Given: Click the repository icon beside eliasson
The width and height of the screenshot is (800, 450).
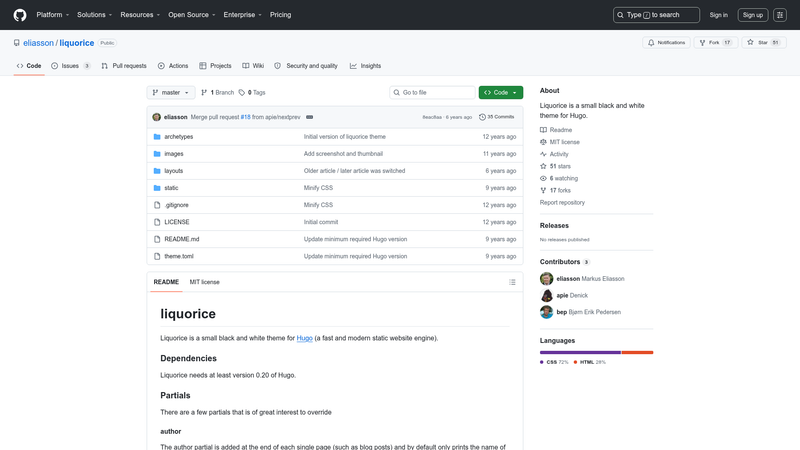Looking at the screenshot, I should pos(17,43).
